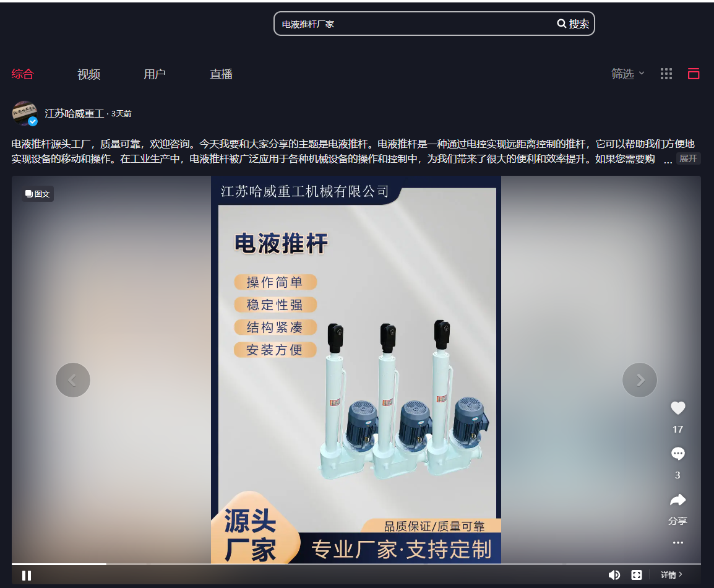The width and height of the screenshot is (714, 588).
Task: Pause the playing video
Action: (x=27, y=576)
